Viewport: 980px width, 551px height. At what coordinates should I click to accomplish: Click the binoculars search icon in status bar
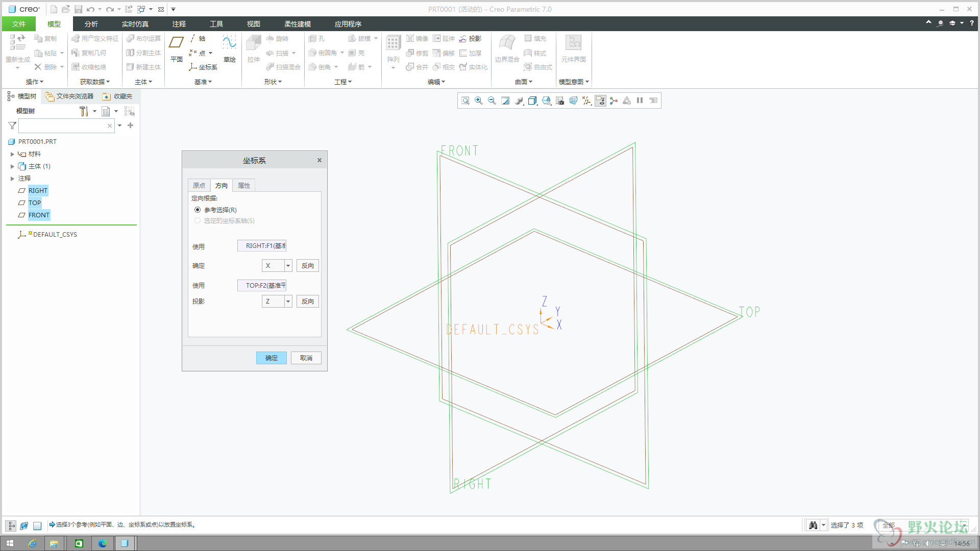pyautogui.click(x=813, y=525)
